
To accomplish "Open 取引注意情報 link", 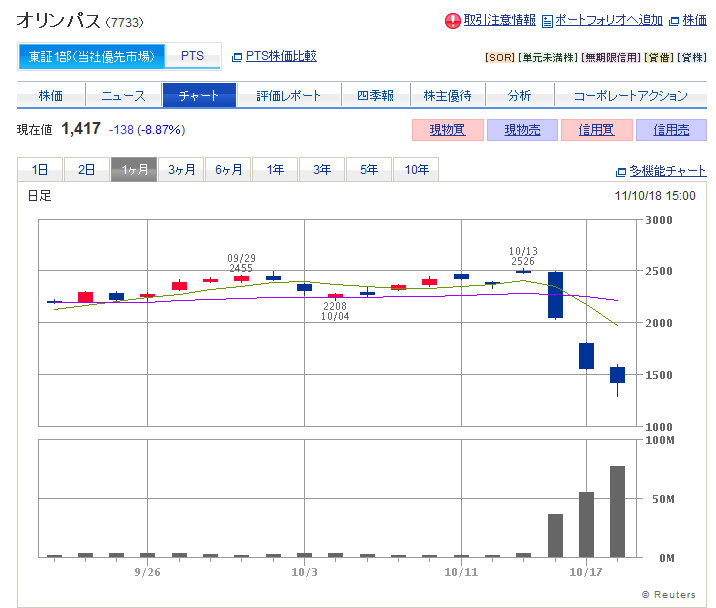I will pyautogui.click(x=500, y=20).
